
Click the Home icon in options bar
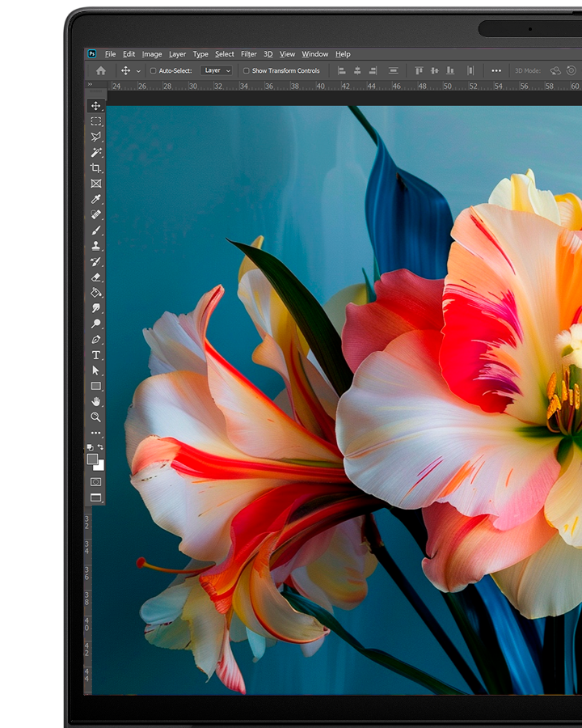(x=101, y=70)
